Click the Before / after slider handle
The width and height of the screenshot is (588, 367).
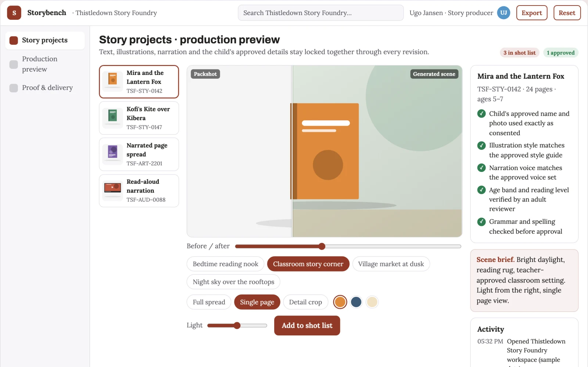322,246
